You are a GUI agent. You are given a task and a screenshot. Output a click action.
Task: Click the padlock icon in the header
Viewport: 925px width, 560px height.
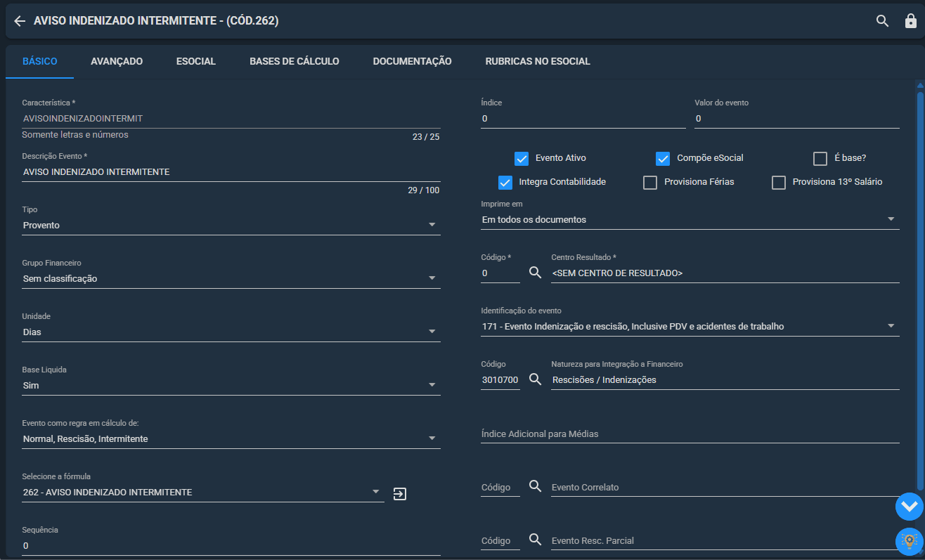coord(910,21)
